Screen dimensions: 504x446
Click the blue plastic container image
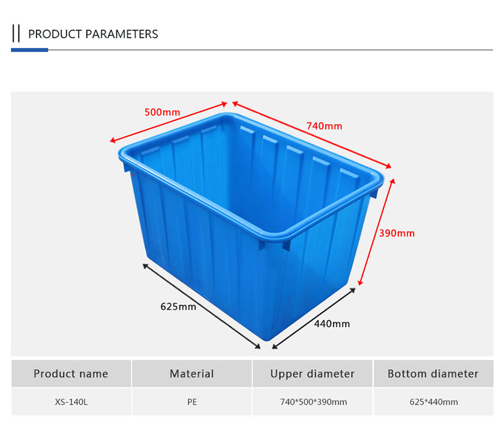point(251,227)
